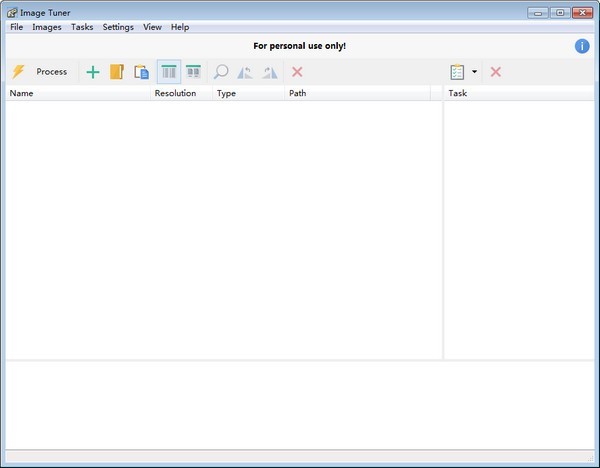This screenshot has height=468, width=600.
Task: Click the flip horizontal icon
Action: pyautogui.click(x=245, y=72)
